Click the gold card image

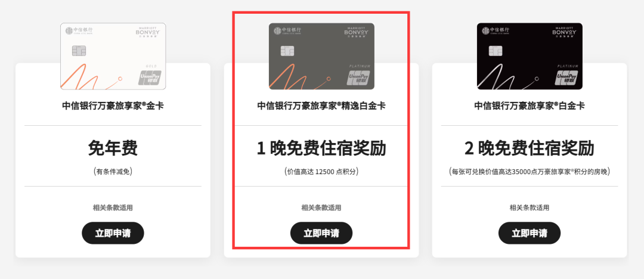pyautogui.click(x=113, y=56)
